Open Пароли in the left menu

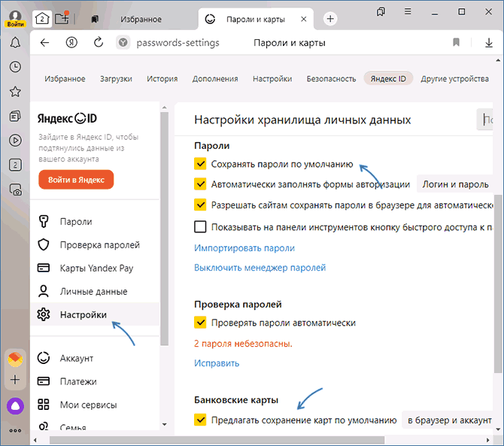tap(95, 222)
